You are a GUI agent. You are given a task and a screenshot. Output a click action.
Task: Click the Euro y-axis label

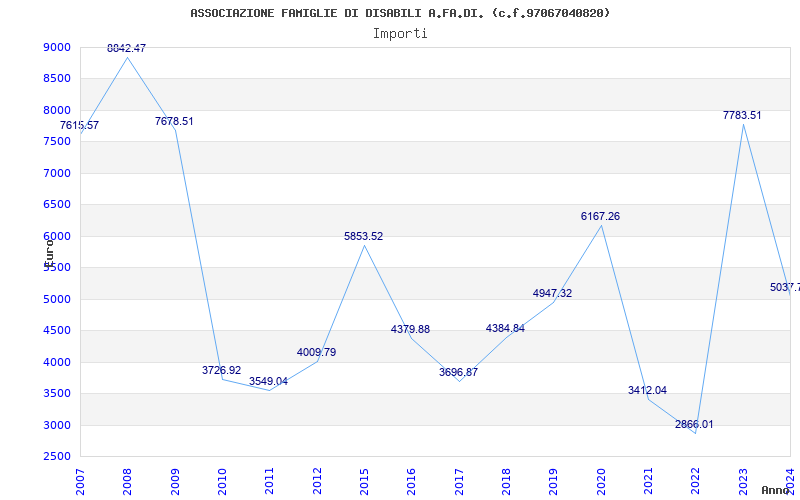click(49, 252)
